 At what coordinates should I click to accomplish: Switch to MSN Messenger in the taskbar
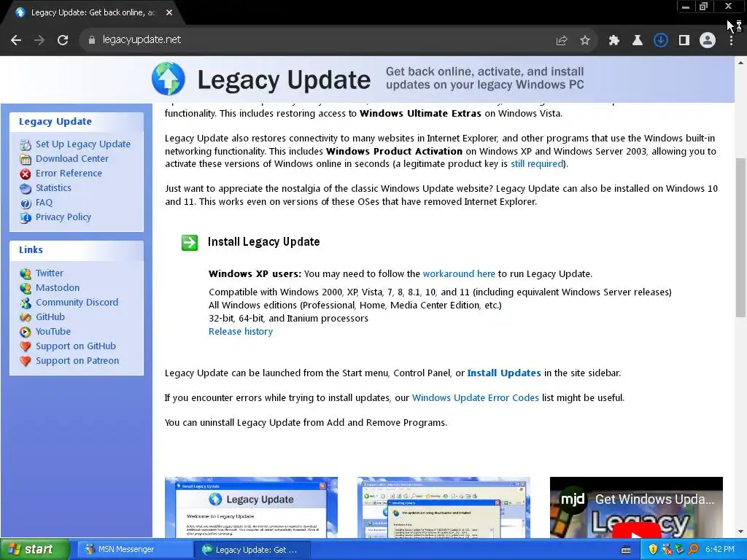tap(133, 550)
